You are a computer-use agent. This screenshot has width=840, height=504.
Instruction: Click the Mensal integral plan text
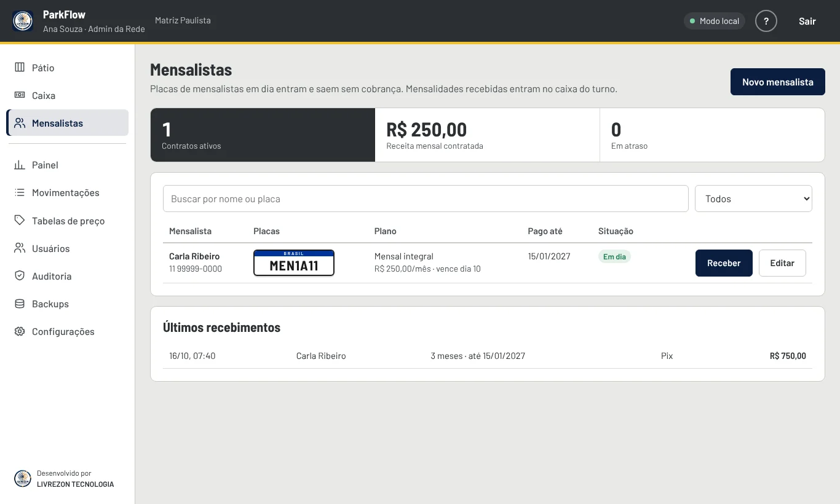click(404, 256)
